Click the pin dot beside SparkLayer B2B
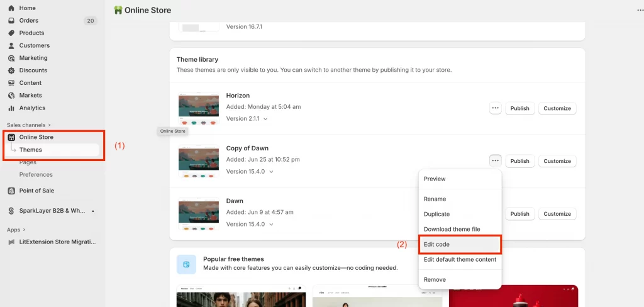The width and height of the screenshot is (644, 307). (x=93, y=211)
